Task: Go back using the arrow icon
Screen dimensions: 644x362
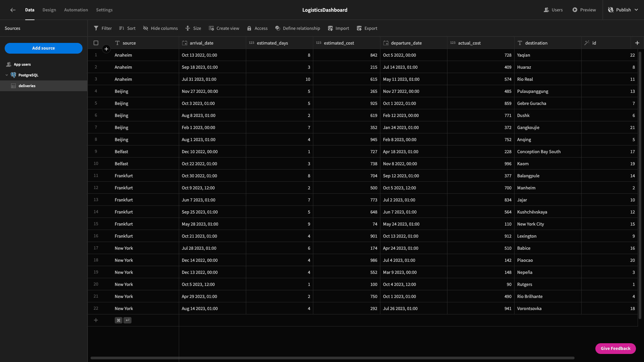Action: click(x=13, y=10)
